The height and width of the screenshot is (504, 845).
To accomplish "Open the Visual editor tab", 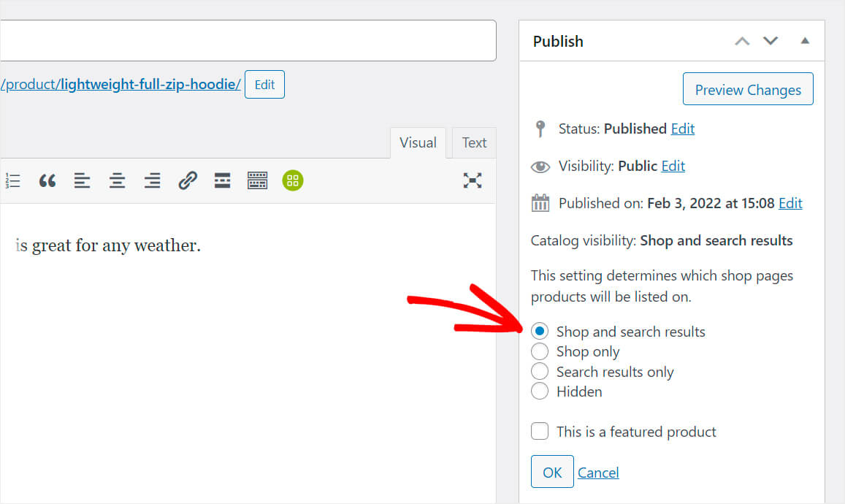I will [418, 142].
